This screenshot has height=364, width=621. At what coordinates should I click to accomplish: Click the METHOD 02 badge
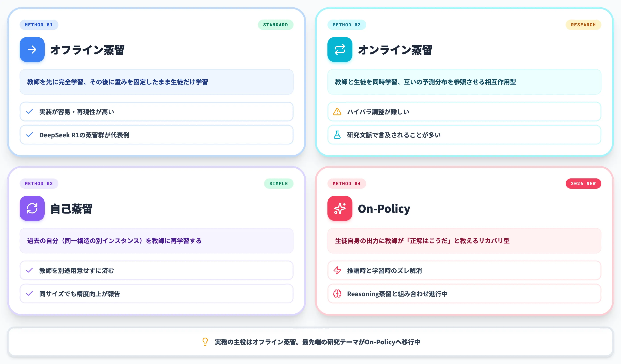[x=347, y=25]
